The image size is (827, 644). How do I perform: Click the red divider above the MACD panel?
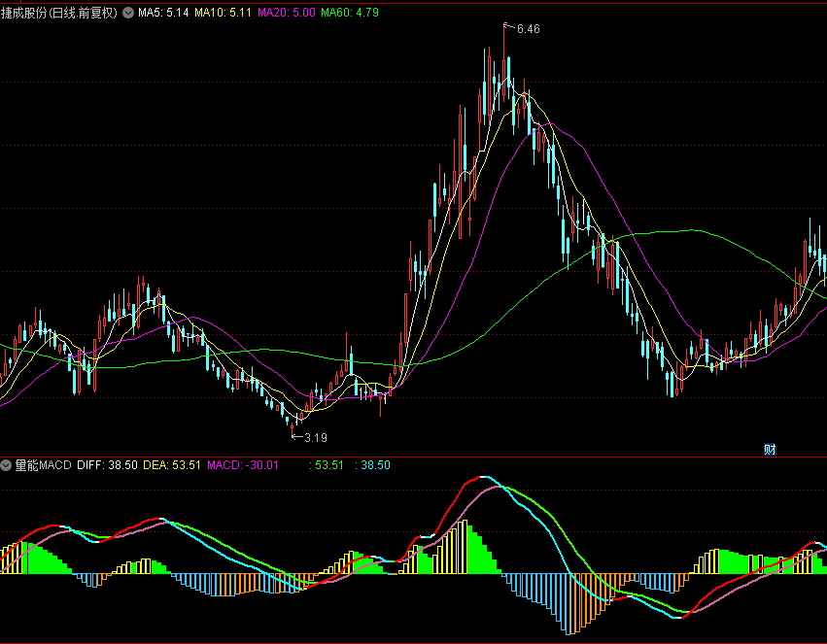[x=413, y=456]
